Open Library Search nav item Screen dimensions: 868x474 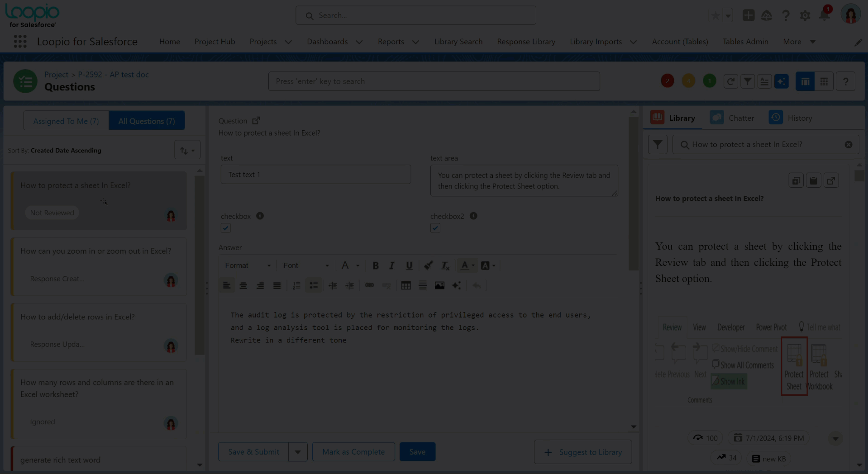[x=458, y=42]
